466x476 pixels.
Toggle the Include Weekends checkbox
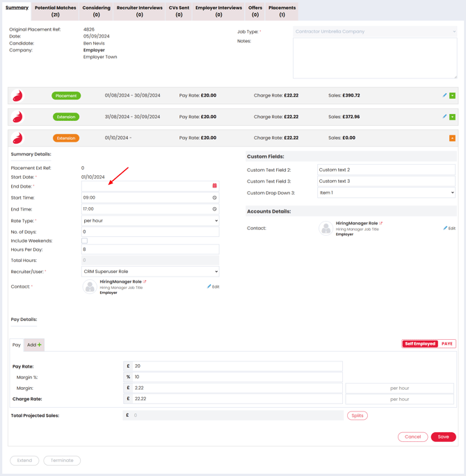[x=84, y=240]
